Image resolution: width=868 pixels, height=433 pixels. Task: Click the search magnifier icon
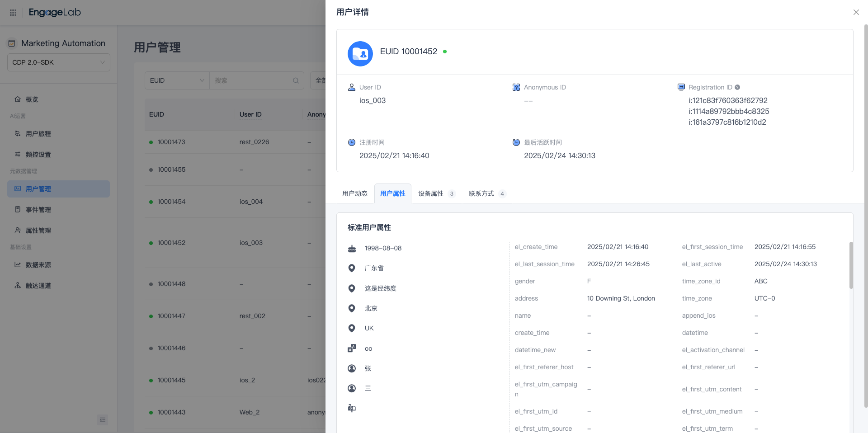[x=296, y=80]
